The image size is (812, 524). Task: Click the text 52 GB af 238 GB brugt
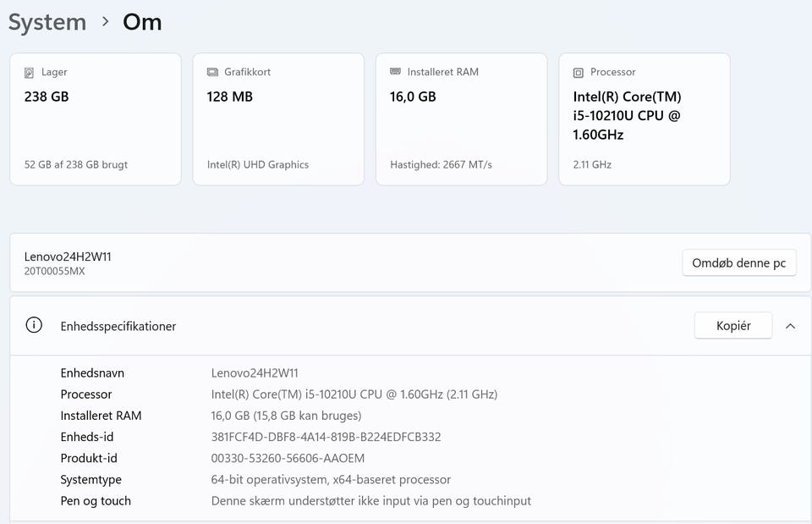(76, 164)
